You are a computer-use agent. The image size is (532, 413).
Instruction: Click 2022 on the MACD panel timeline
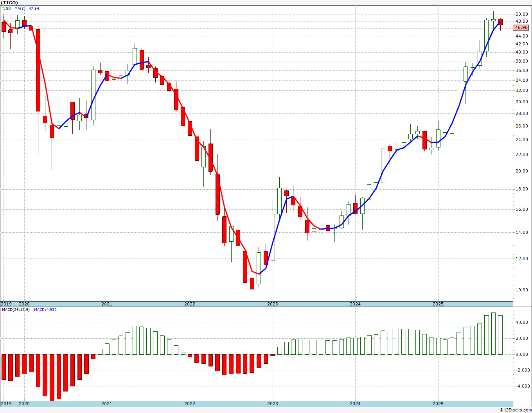[x=189, y=404]
